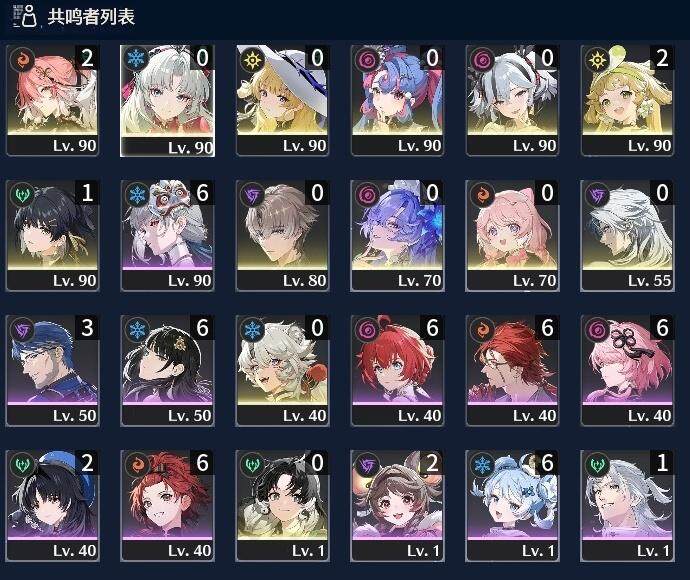Select red-haired man with glasses Lv. 40
The height and width of the screenshot is (580, 690).
tap(512, 371)
